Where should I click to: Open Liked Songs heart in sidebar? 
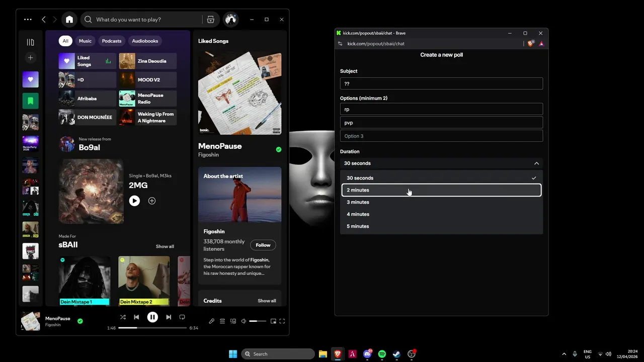point(30,79)
